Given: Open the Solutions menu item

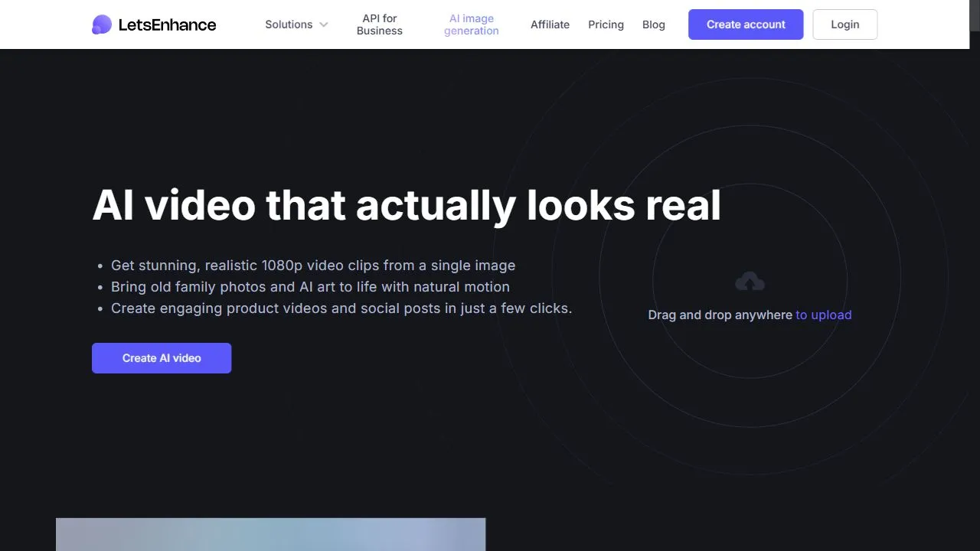Looking at the screenshot, I should pyautogui.click(x=289, y=24).
